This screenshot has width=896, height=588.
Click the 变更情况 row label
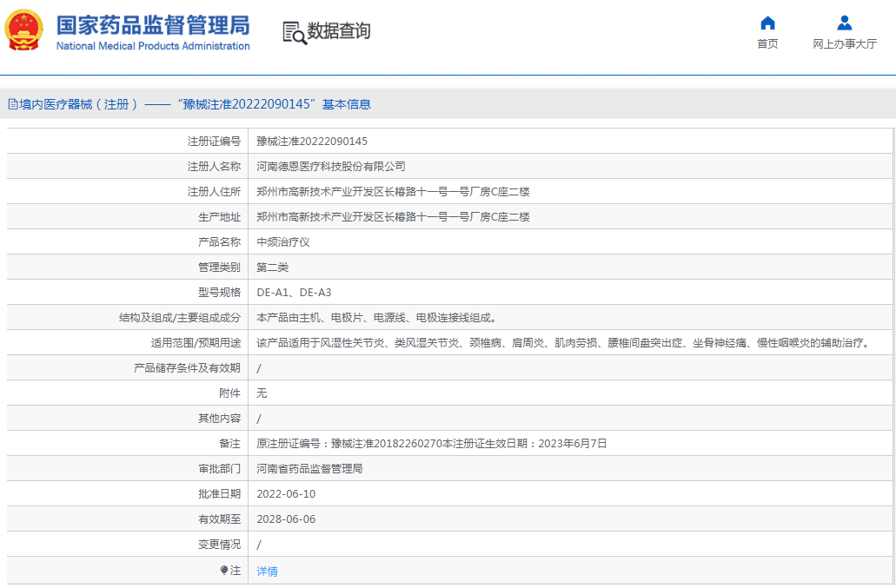coord(219,545)
